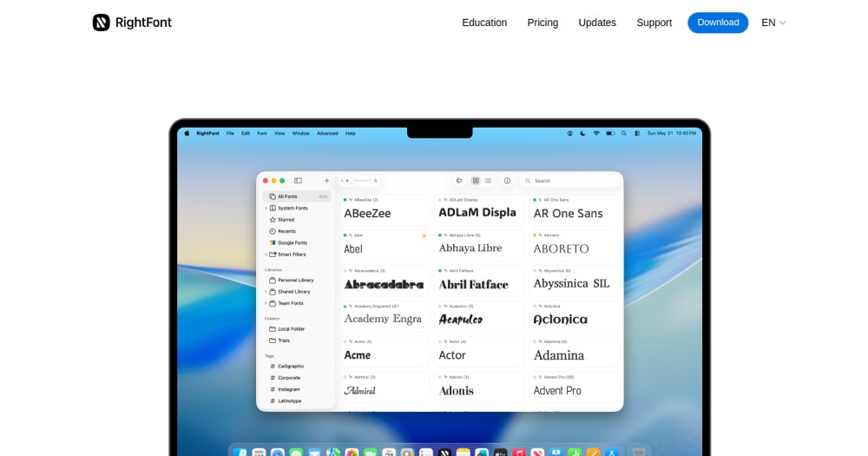The height and width of the screenshot is (456, 868).
Task: Open the Pricing link
Action: tap(542, 23)
